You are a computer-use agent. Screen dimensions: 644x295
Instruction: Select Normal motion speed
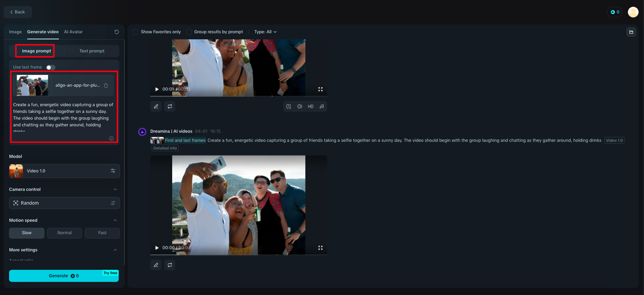[x=65, y=233]
